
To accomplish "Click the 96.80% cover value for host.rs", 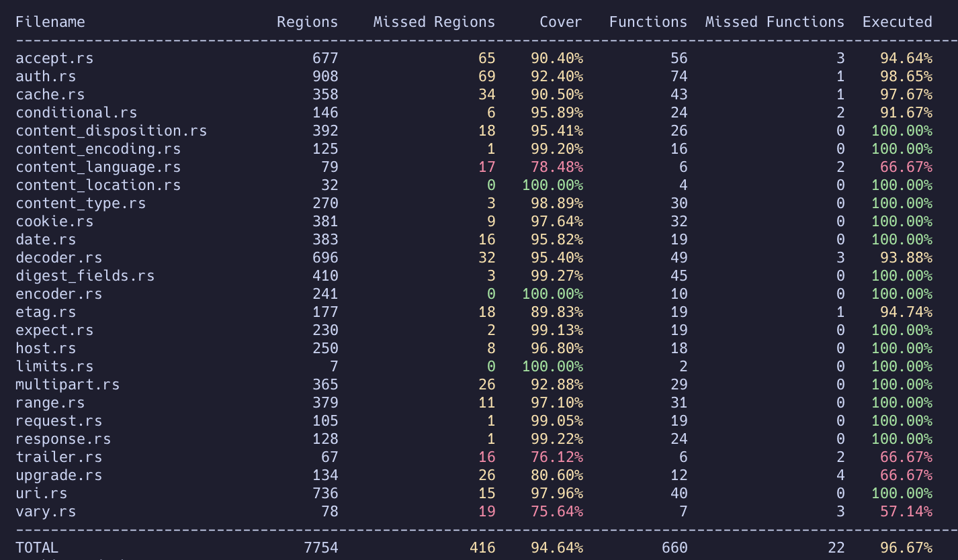I will point(557,348).
